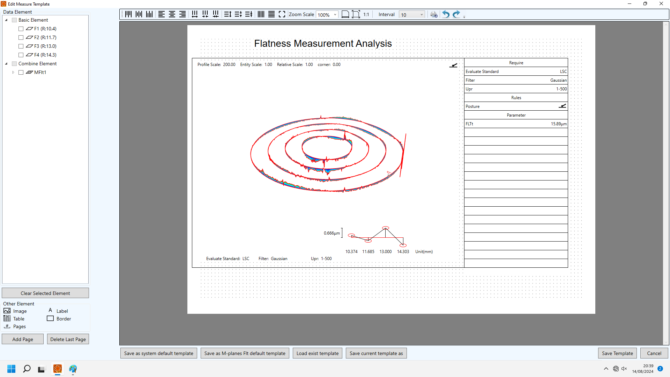
Task: Click the volume icon in system tray
Action: click(624, 368)
